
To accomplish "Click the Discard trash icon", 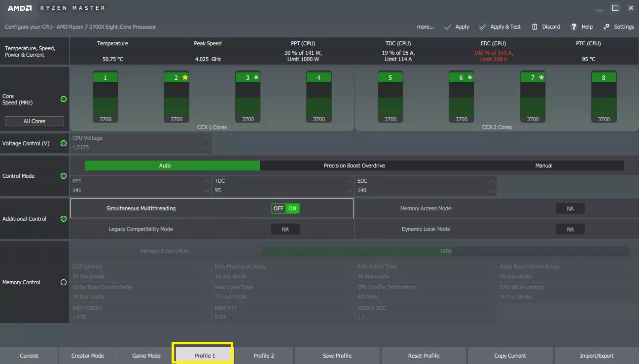I will pyautogui.click(x=534, y=27).
